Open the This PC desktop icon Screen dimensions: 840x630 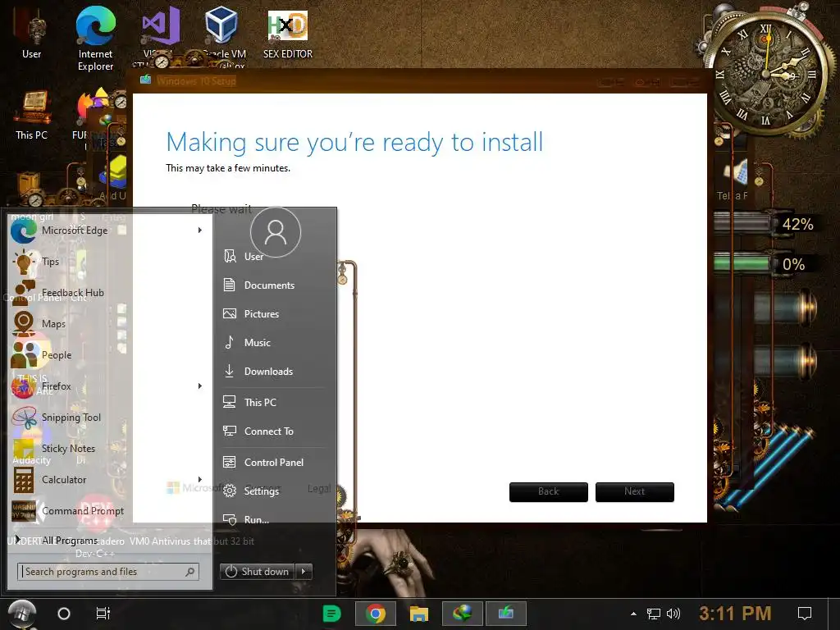pos(32,116)
